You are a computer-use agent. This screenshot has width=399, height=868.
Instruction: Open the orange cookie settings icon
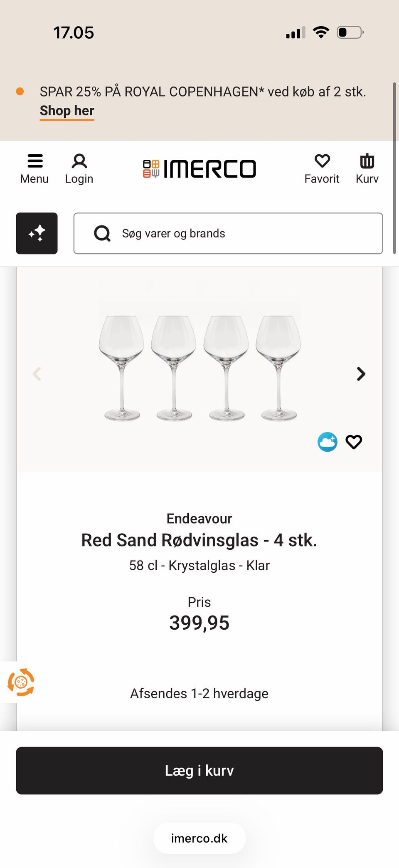click(21, 682)
